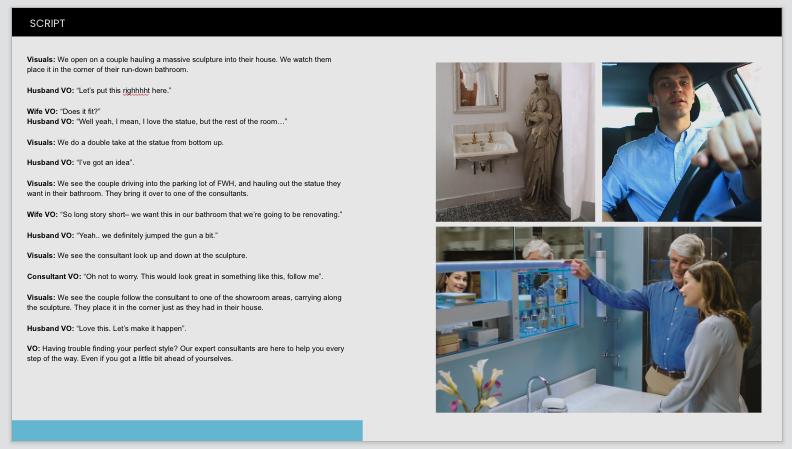Click the SCRIPT title in black header
Image resolution: width=792 pixels, height=449 pixels.
[x=47, y=23]
